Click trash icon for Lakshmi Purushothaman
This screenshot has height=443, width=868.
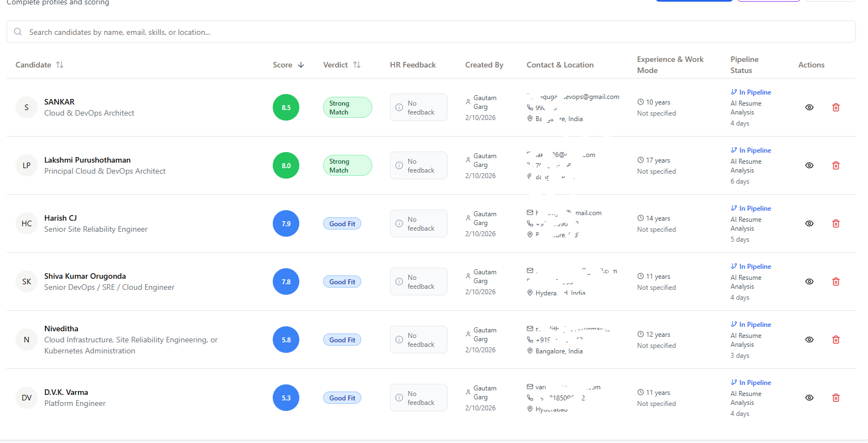pos(835,165)
